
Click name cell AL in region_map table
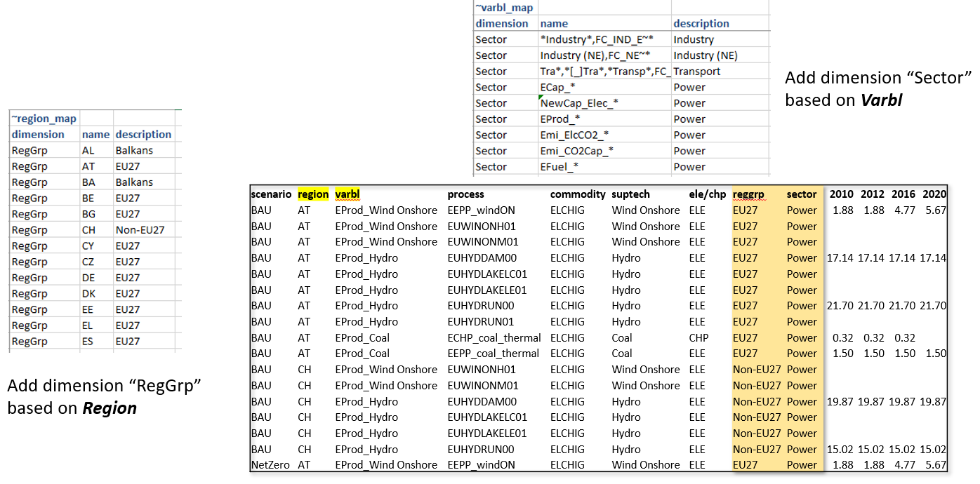[x=96, y=150]
